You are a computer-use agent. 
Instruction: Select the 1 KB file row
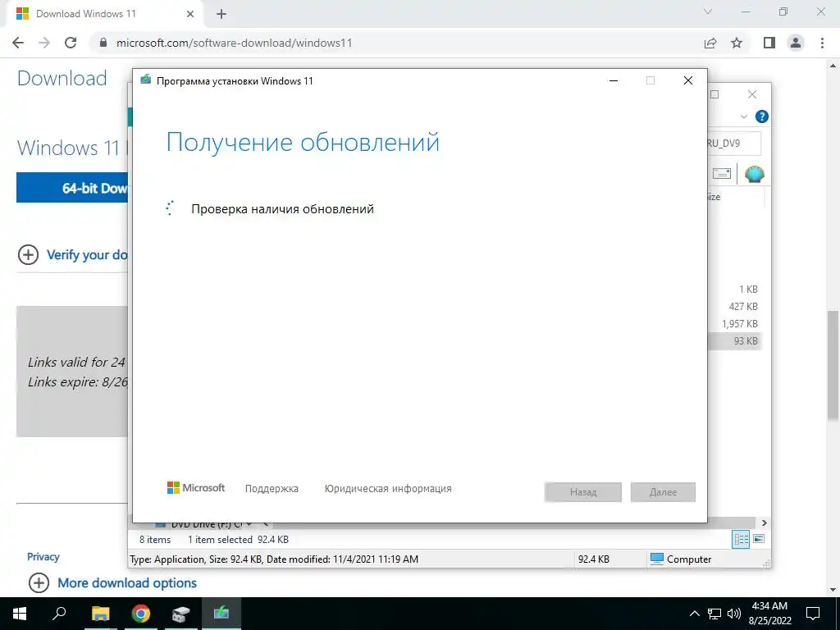point(734,290)
